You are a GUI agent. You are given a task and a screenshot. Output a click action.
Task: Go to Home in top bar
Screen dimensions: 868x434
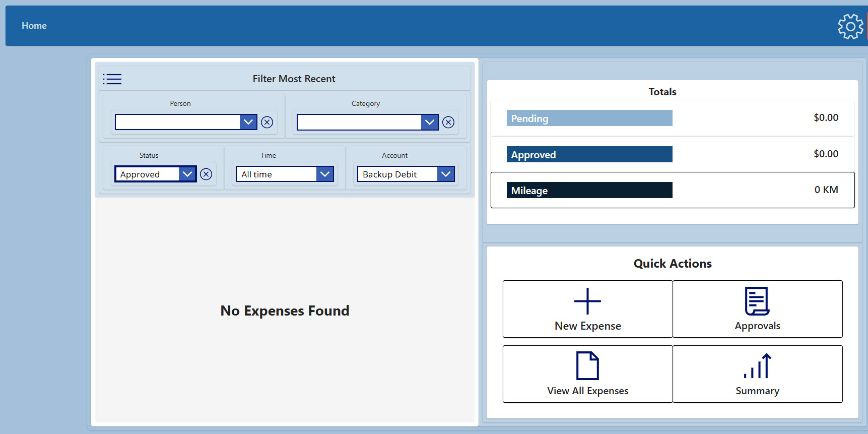tap(34, 26)
